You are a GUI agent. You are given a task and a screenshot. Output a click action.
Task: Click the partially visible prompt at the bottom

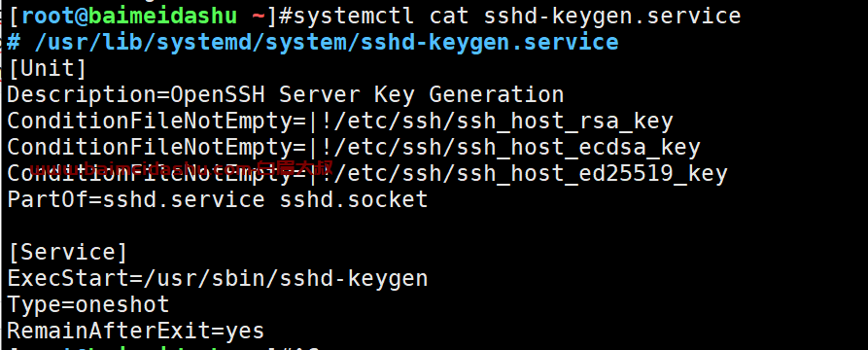click(x=163, y=348)
